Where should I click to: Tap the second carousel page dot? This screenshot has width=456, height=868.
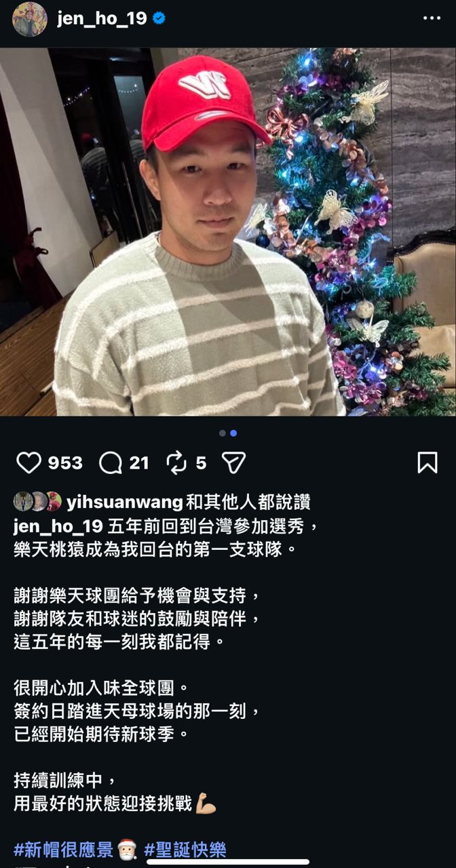(x=233, y=433)
